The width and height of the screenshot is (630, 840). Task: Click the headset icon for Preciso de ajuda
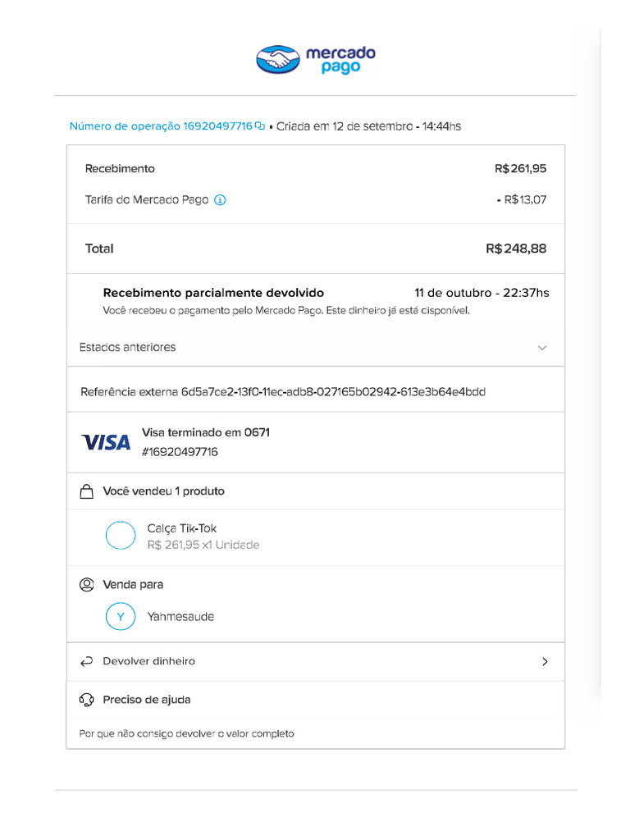[86, 700]
